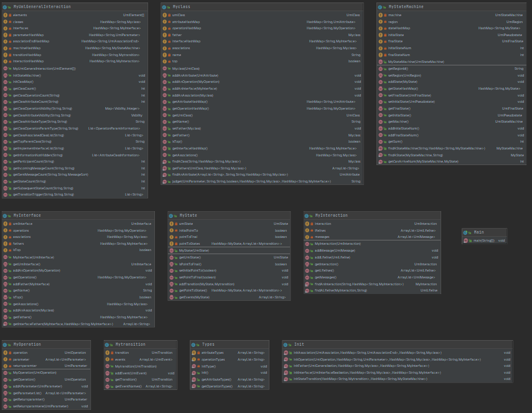Image resolution: width=532 pixels, height=413 pixels.
Task: Click the getOperationTypes() method row
Action: tap(230, 386)
